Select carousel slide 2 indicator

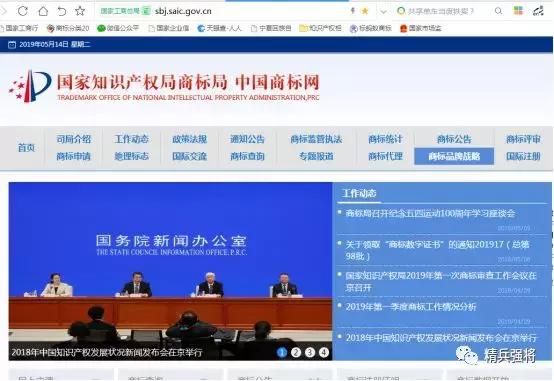[x=296, y=352]
